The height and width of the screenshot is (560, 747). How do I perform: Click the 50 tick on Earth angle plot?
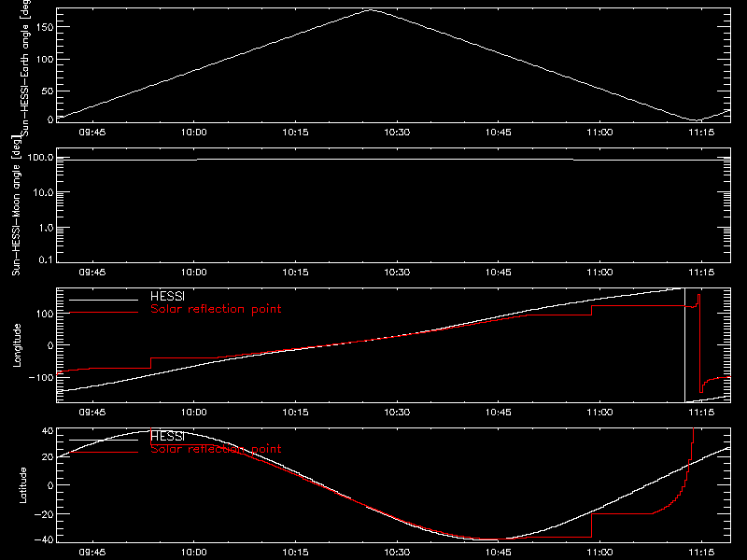(x=48, y=91)
